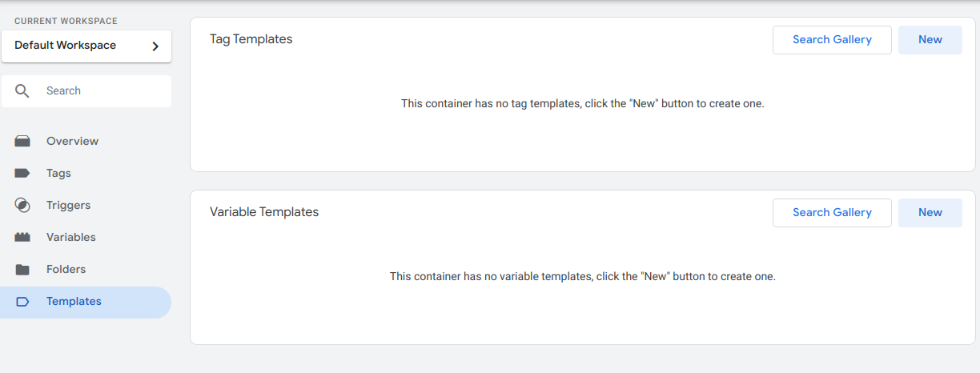Screen dimensions: 980x373
Task: Click the Tags label-shaped icon
Action: (22, 173)
